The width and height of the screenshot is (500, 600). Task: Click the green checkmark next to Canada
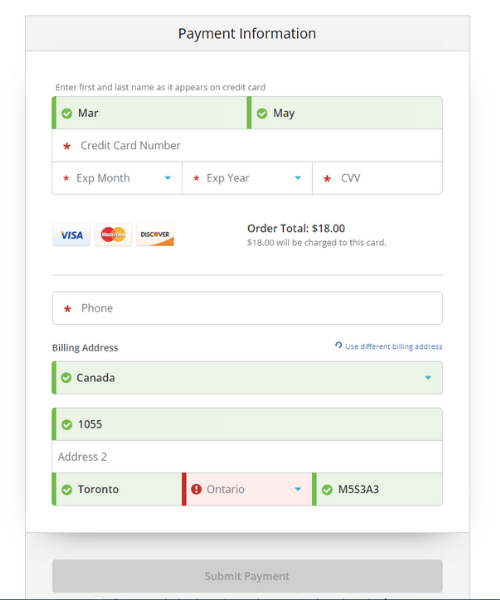(x=66, y=378)
